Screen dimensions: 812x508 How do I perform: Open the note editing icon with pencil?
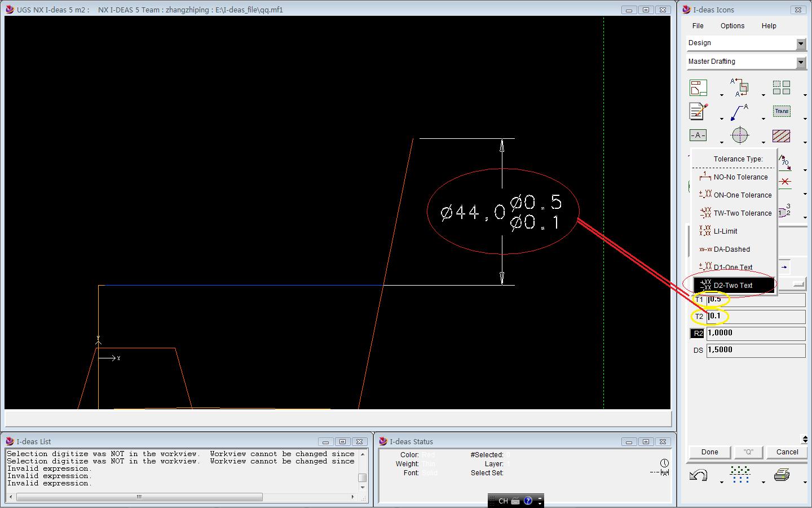[698, 111]
